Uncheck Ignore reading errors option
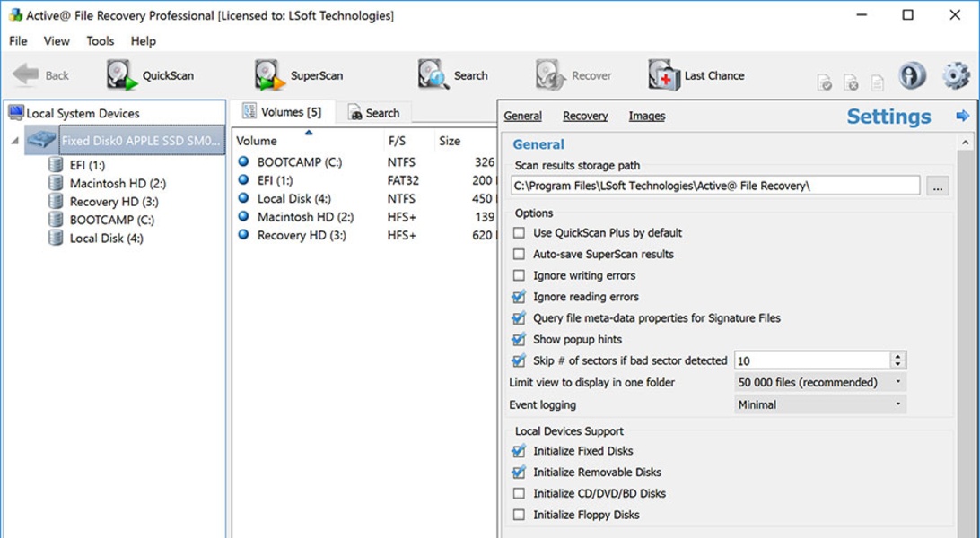Viewport: 980px width, 538px height. coord(519,297)
